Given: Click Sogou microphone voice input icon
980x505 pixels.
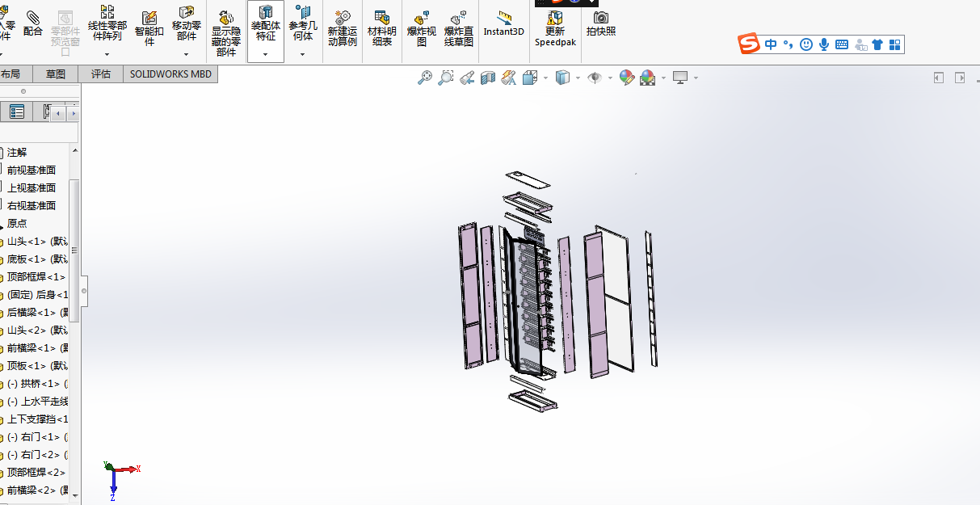Looking at the screenshot, I should [824, 44].
